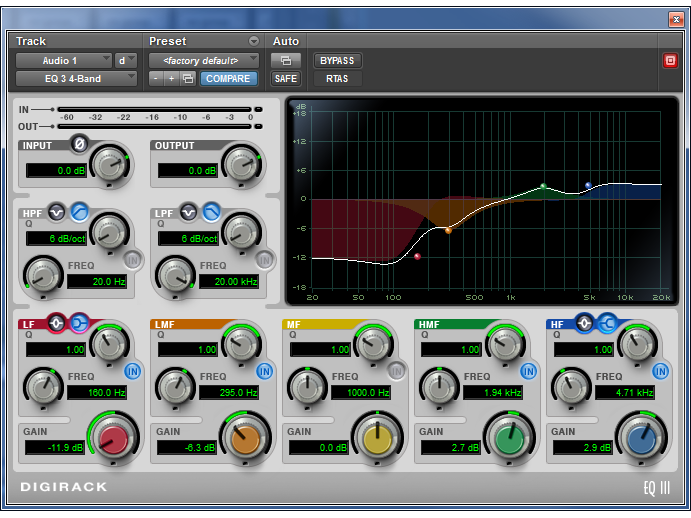
Task: Click the red target plug-in button
Action: (x=670, y=60)
